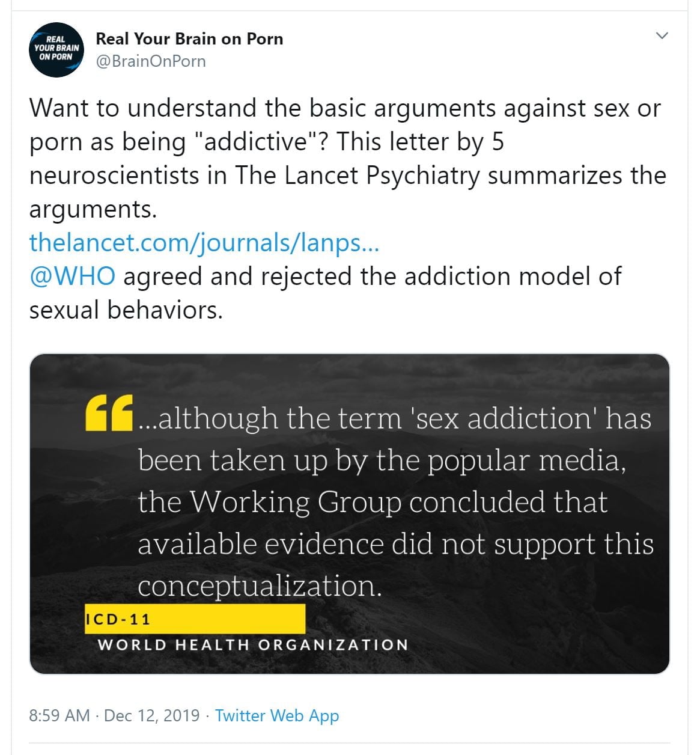The height and width of the screenshot is (755, 700).
Task: Click the Real Your Brain on Porn avatar
Action: pyautogui.click(x=56, y=50)
